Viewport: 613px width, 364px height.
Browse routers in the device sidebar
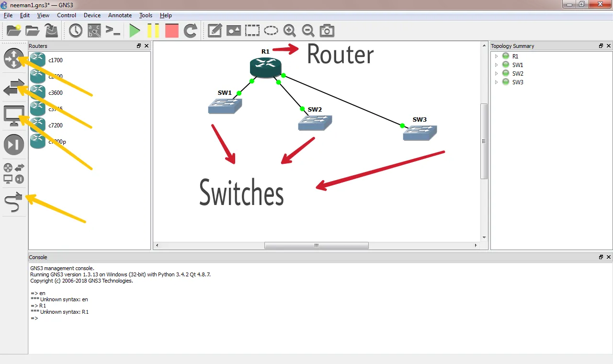(x=14, y=59)
